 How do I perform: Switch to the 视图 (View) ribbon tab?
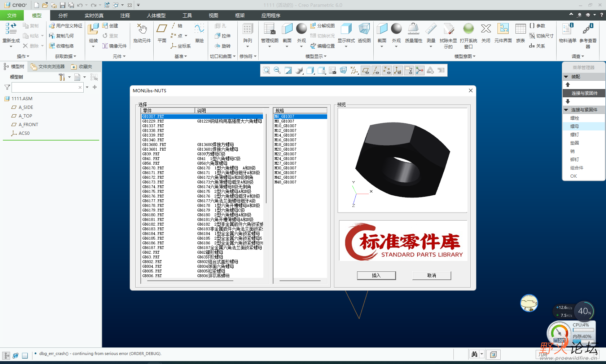[x=214, y=15]
